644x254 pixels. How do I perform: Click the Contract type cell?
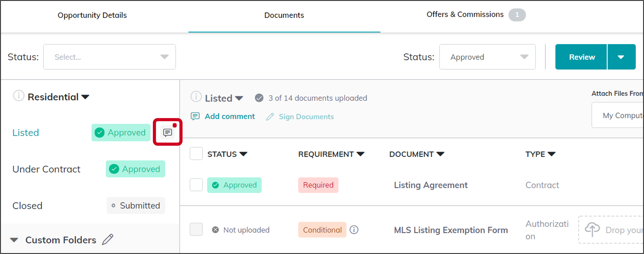pos(542,185)
